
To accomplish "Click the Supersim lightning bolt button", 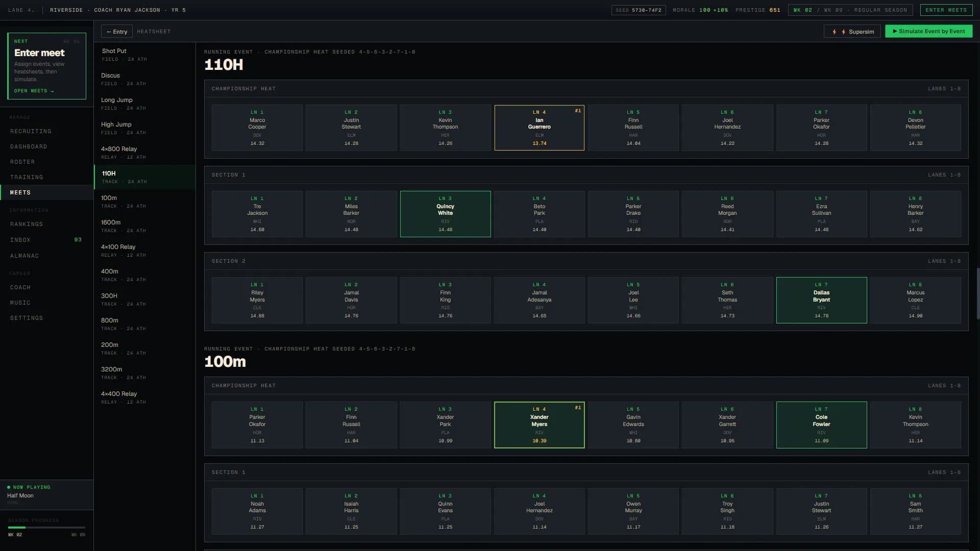I will (852, 32).
